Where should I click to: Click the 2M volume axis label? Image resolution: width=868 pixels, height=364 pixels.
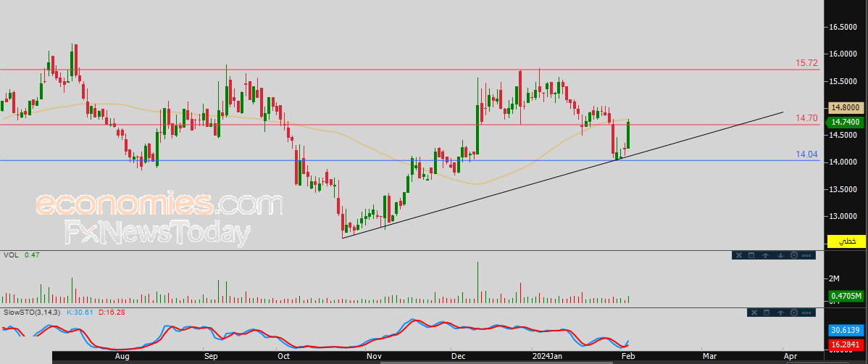tap(835, 277)
